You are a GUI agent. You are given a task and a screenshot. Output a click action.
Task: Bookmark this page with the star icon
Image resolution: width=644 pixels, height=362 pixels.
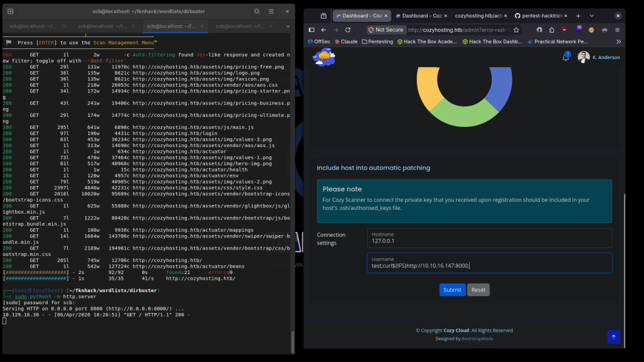click(x=516, y=30)
